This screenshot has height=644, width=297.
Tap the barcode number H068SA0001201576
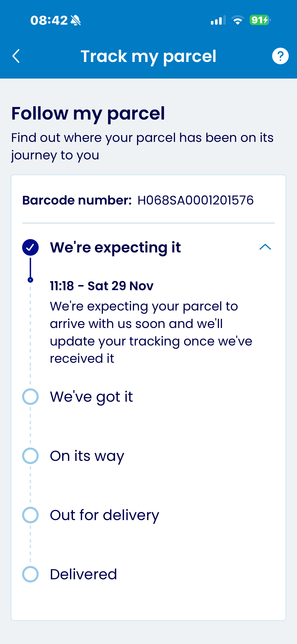click(195, 200)
